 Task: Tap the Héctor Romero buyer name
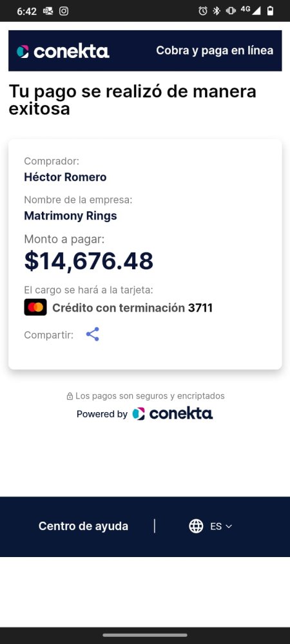[65, 177]
